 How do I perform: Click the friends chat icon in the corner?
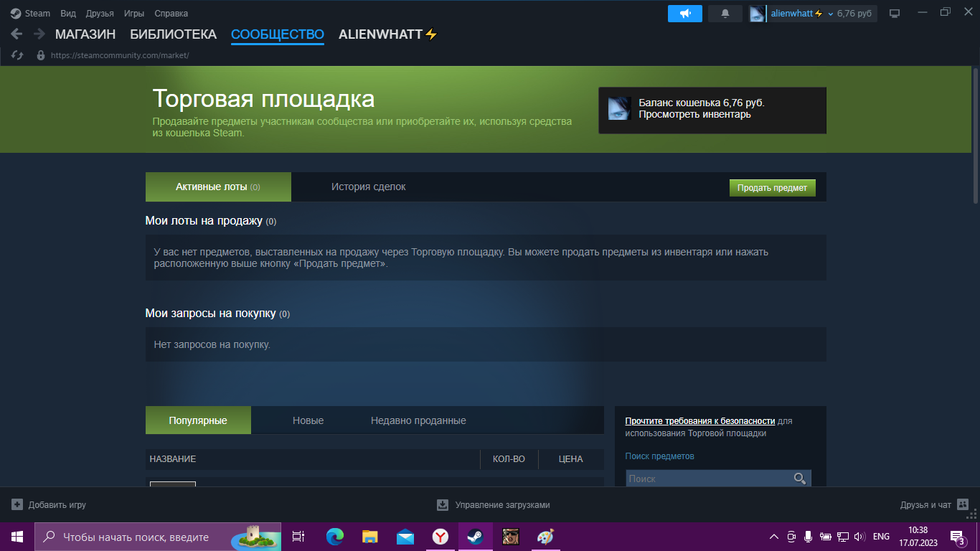click(x=963, y=505)
